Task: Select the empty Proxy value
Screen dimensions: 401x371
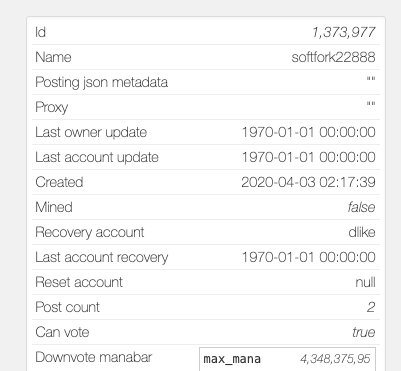Action: pyautogui.click(x=371, y=104)
